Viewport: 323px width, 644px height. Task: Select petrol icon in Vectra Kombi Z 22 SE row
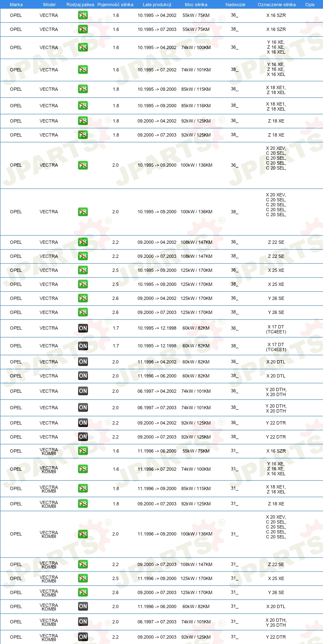[83, 564]
